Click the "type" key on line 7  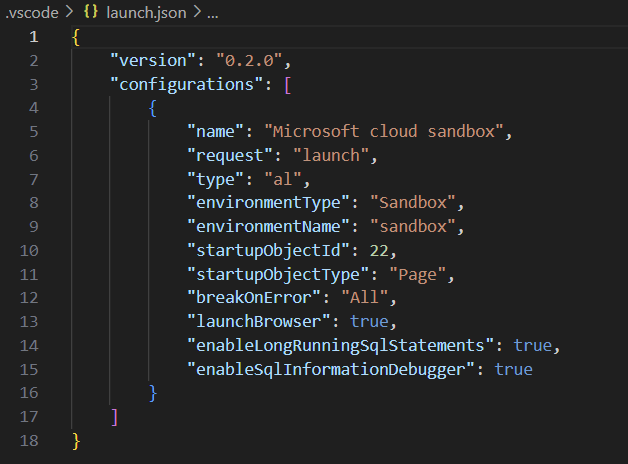[215, 179]
